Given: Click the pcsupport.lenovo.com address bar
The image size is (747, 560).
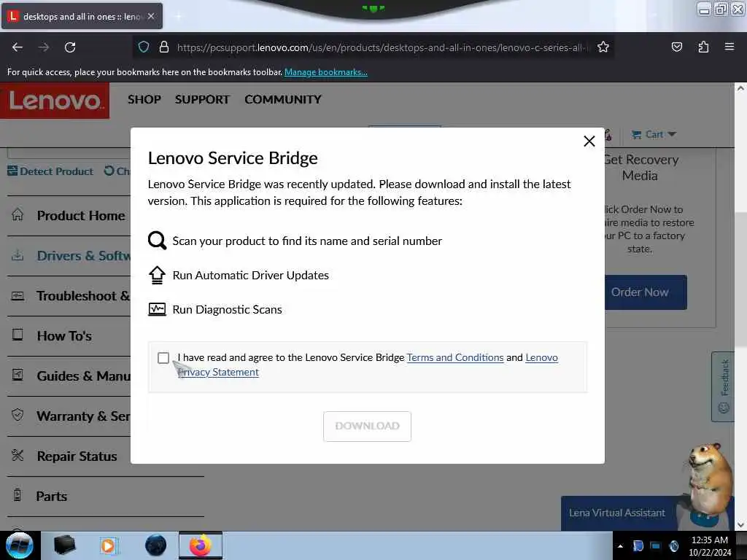Looking at the screenshot, I should [382, 47].
